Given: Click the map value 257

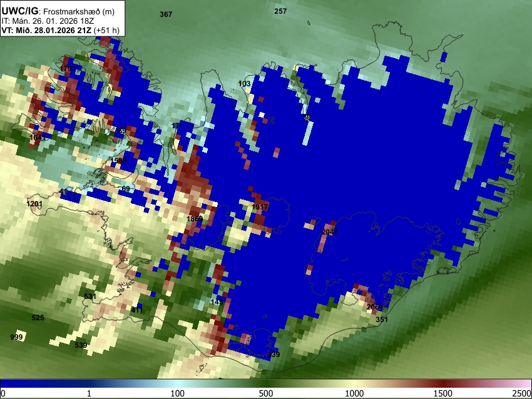Looking at the screenshot, I should coord(280,11).
